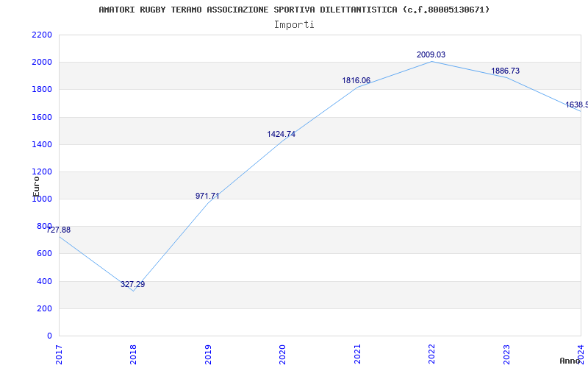Click the data label 327.29
Viewport: 588px width, 368px height.
click(132, 285)
